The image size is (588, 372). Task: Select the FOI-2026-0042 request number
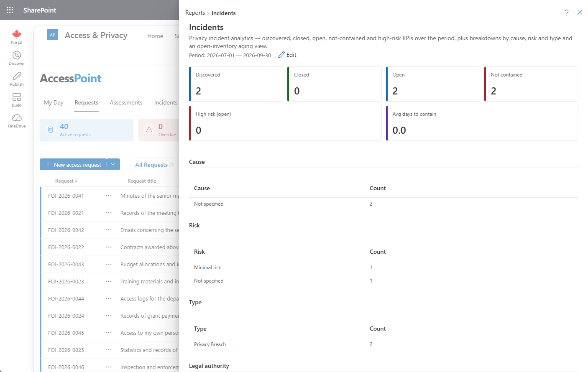click(66, 230)
